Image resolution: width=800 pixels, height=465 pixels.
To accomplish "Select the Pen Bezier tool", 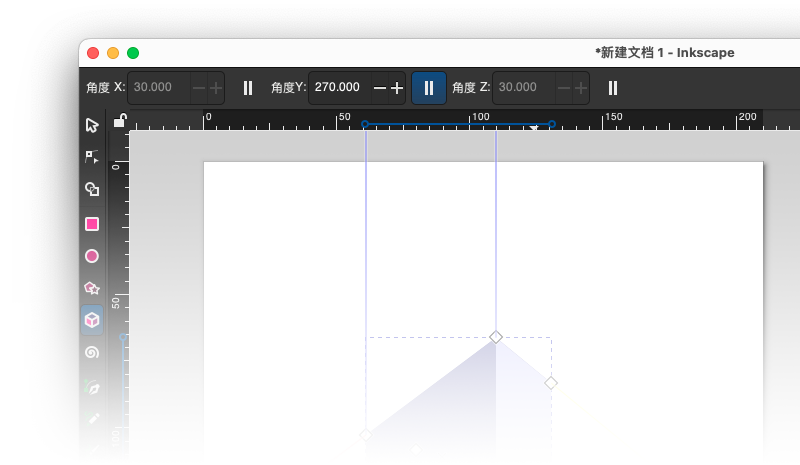I will pos(92,387).
